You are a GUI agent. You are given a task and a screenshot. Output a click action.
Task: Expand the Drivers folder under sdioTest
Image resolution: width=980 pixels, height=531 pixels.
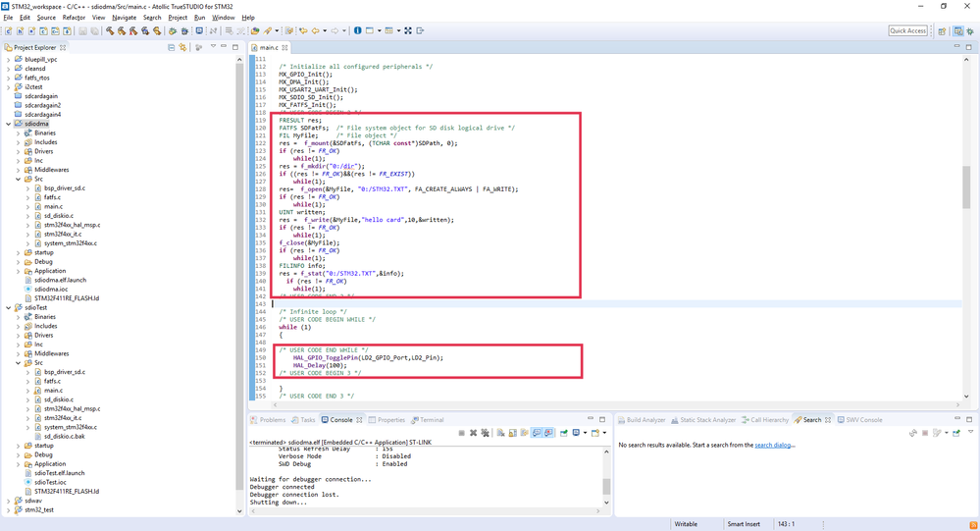pyautogui.click(x=18, y=336)
